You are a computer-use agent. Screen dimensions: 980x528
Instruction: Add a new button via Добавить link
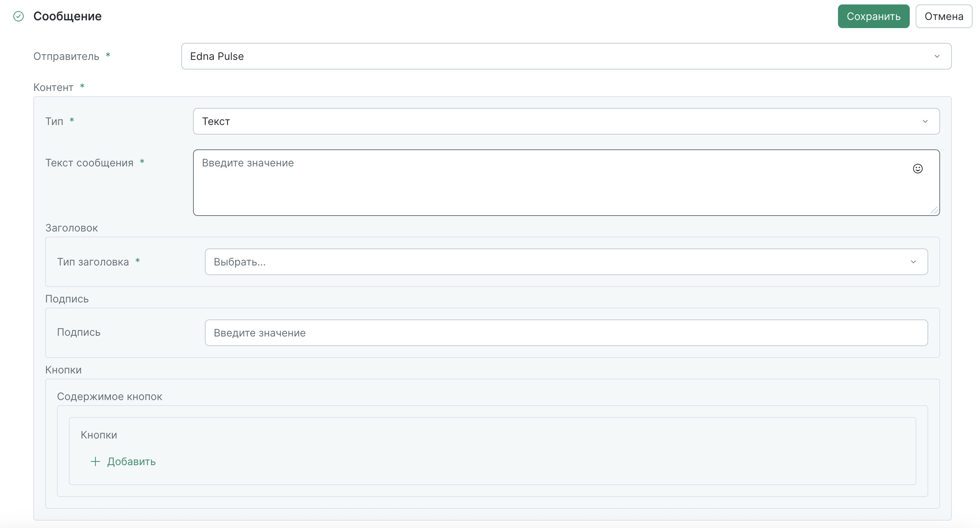(x=131, y=461)
